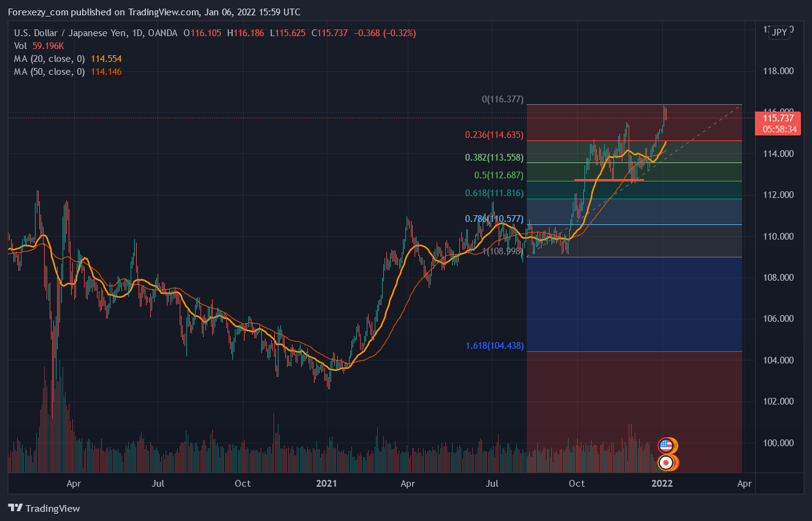Screen dimensions: 812x521
Task: Open the JPY currency selector on price axis
Action: 779,32
